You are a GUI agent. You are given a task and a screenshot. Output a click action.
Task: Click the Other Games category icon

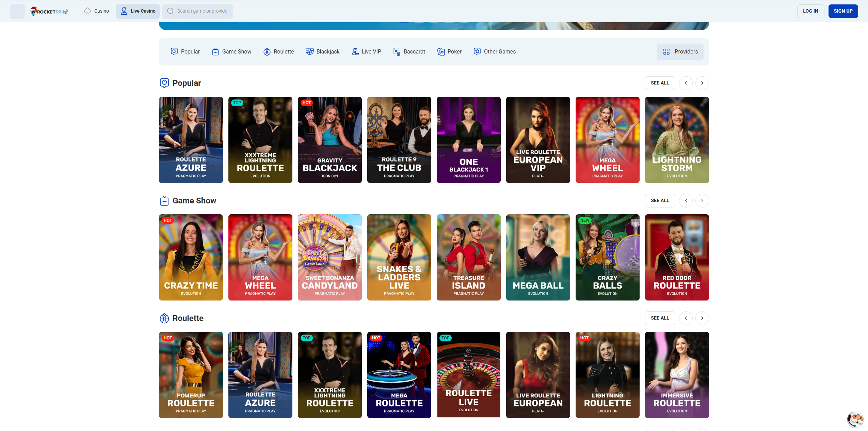(477, 51)
